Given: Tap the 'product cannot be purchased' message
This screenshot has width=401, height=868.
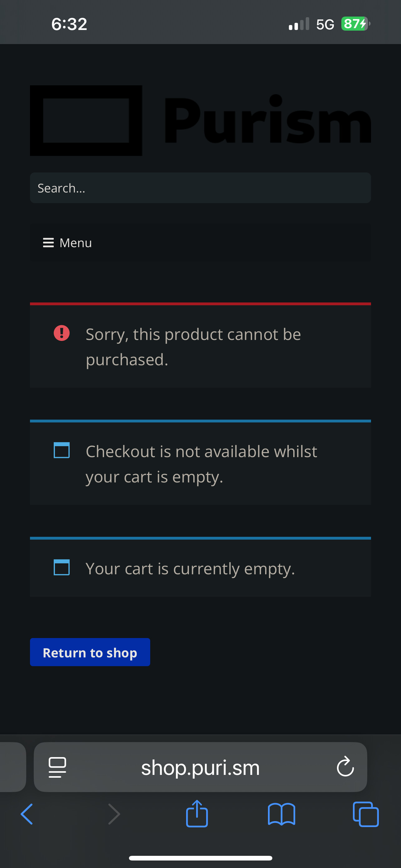Looking at the screenshot, I should click(x=193, y=347).
